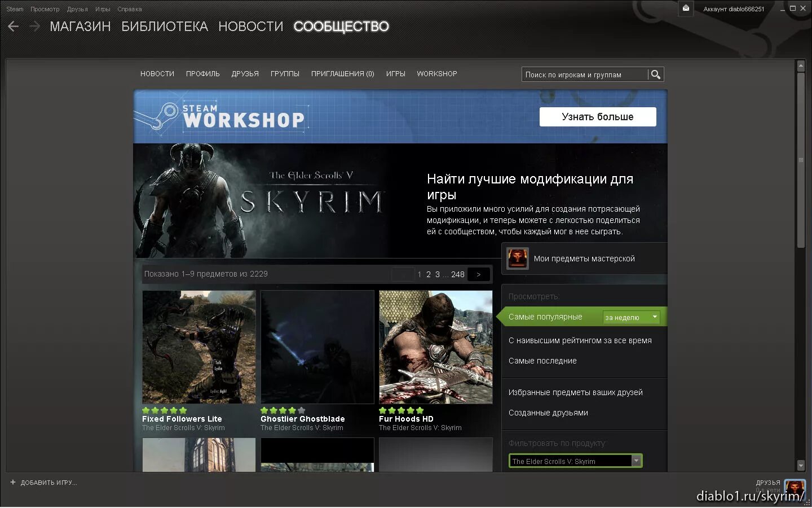Image resolution: width=812 pixels, height=508 pixels.
Task: Open the Просмотр menu
Action: pyautogui.click(x=45, y=9)
